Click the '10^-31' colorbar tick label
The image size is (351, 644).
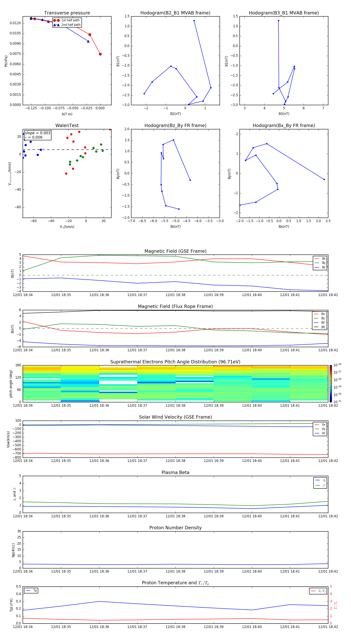[337, 402]
